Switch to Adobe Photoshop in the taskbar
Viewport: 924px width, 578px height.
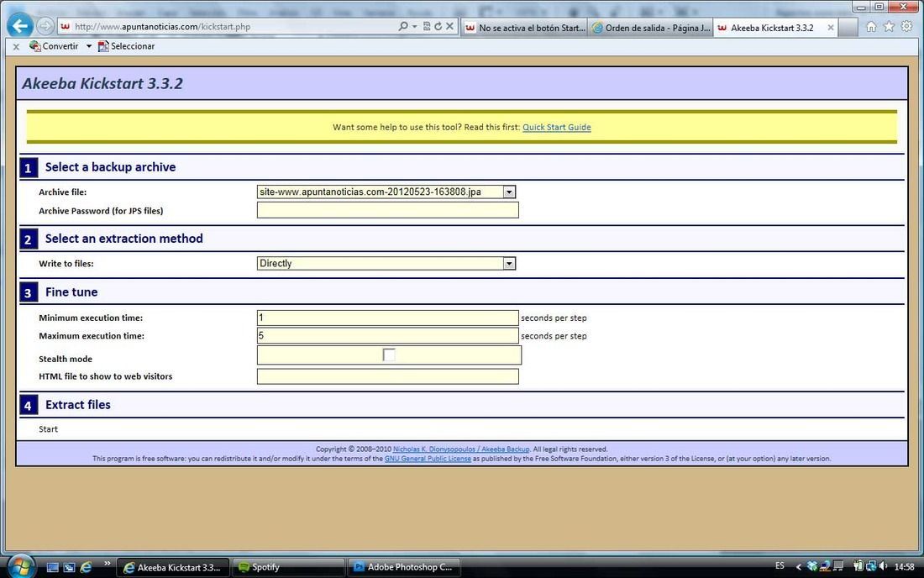pyautogui.click(x=404, y=567)
